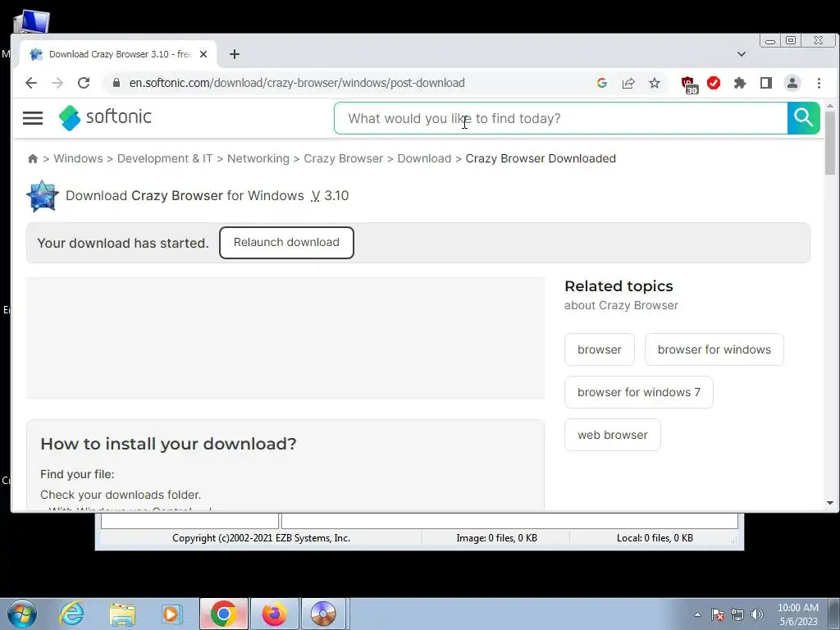Show hidden tray icons arrow

697,614
